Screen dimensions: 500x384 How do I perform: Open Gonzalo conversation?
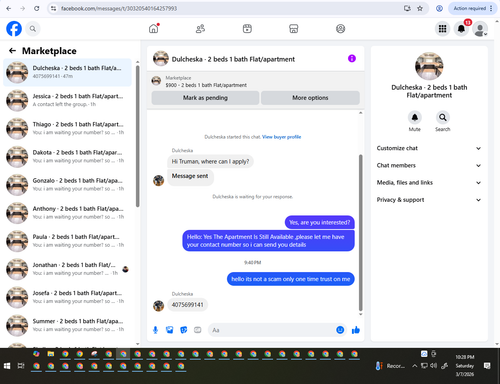pos(67,185)
